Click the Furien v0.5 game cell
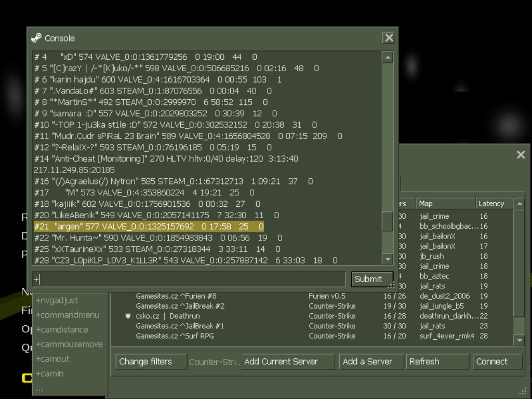532x399 pixels. coord(327,296)
